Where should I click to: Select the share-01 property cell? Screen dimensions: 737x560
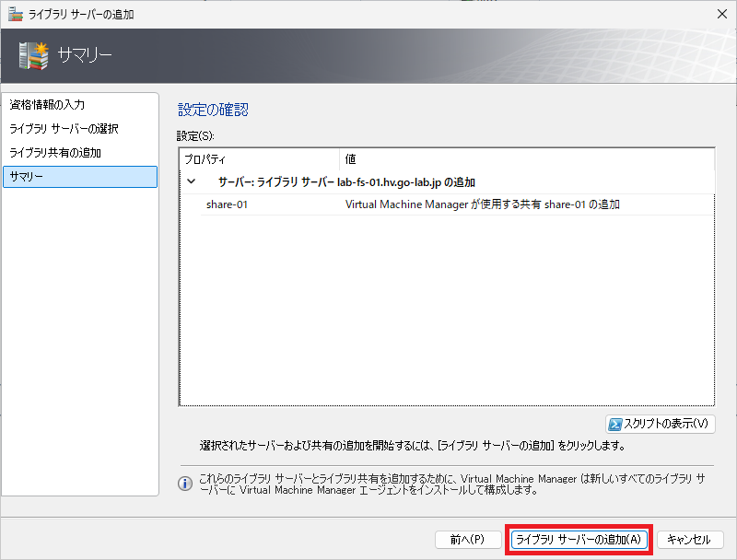[x=227, y=204]
